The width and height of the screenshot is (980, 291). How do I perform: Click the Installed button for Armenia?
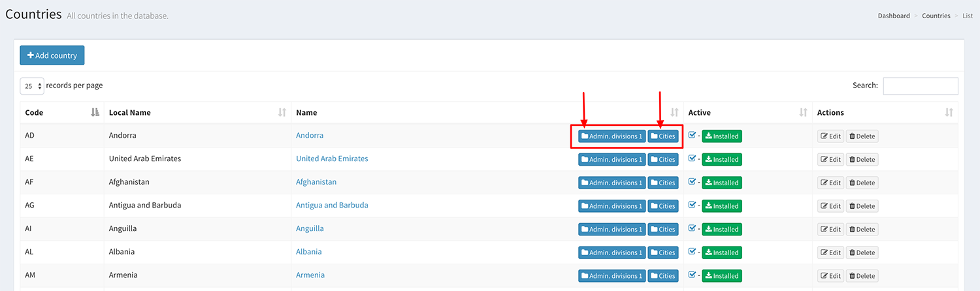click(722, 276)
